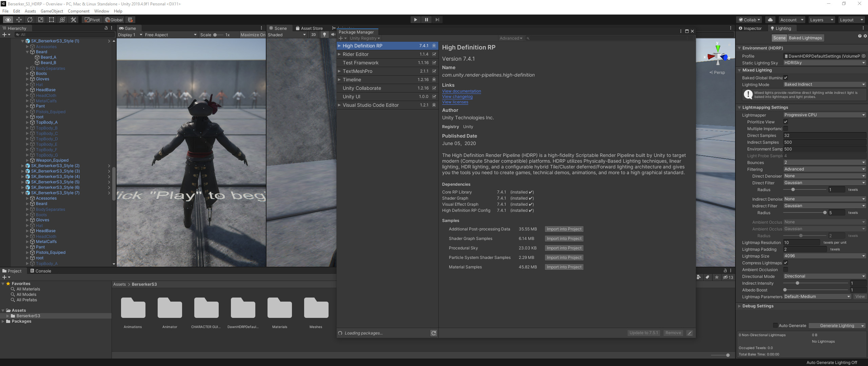This screenshot has height=366, width=868.
Task: Toggle scene audio speaker icon
Action: 333,35
